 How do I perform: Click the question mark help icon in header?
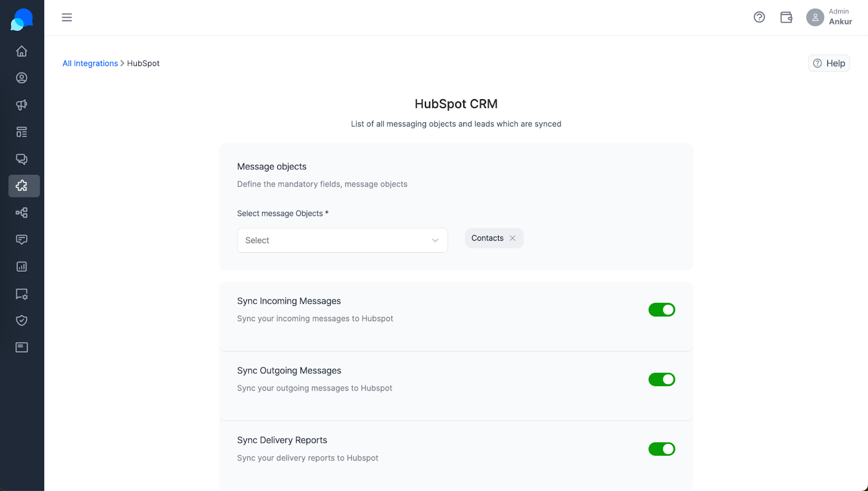pyautogui.click(x=759, y=17)
